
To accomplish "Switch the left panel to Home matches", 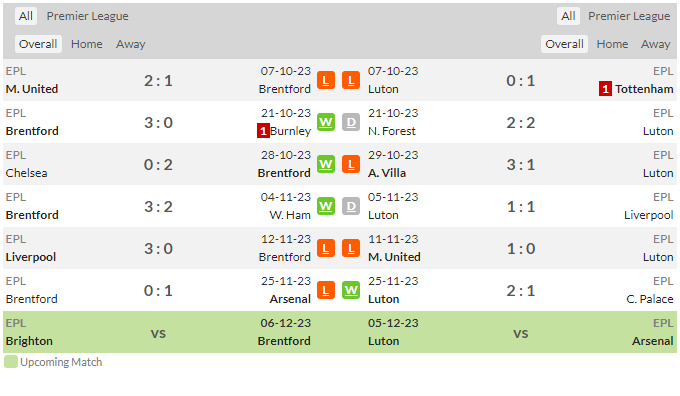I will coord(87,44).
